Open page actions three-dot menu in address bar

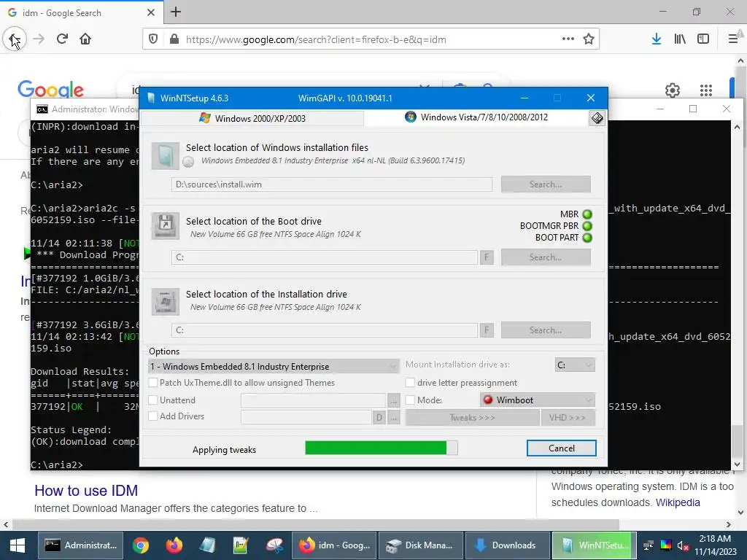click(x=568, y=39)
